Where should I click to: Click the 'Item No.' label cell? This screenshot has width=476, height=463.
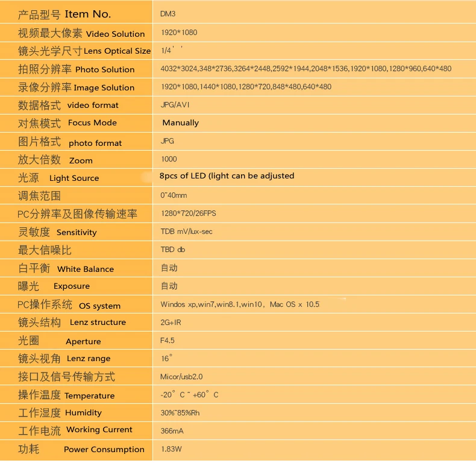coord(76,12)
